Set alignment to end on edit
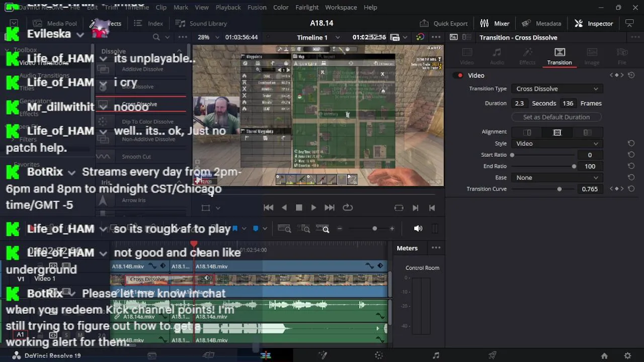 point(527,132)
